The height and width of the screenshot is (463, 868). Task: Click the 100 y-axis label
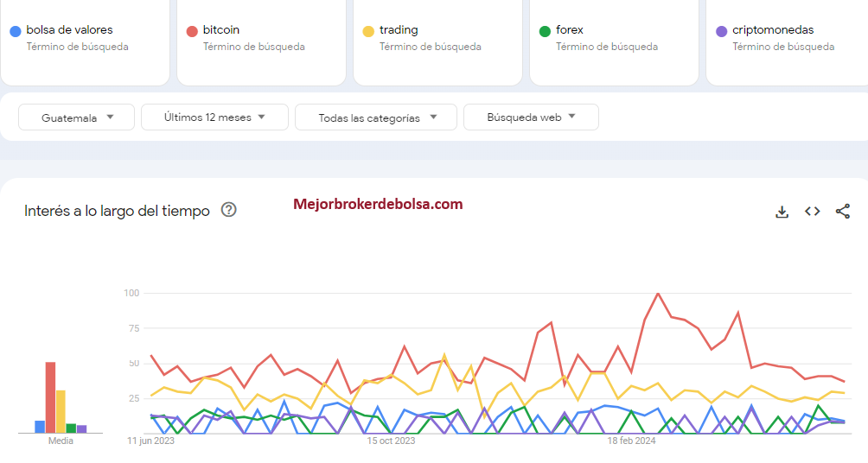tap(131, 293)
